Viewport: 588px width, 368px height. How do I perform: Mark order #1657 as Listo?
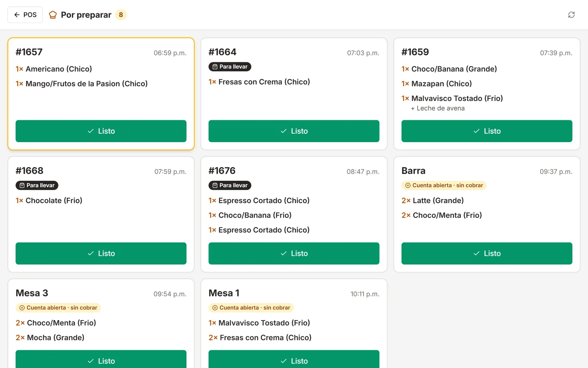tap(101, 131)
